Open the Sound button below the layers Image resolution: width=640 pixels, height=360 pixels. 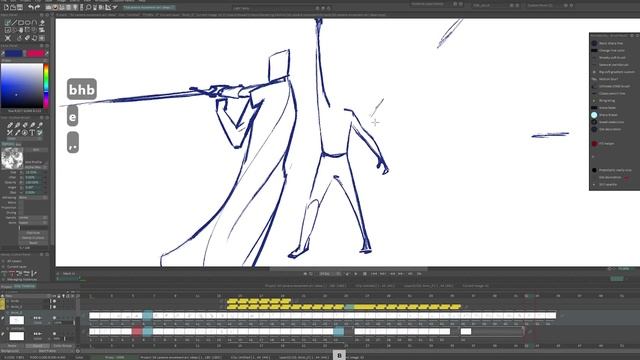tap(37, 346)
